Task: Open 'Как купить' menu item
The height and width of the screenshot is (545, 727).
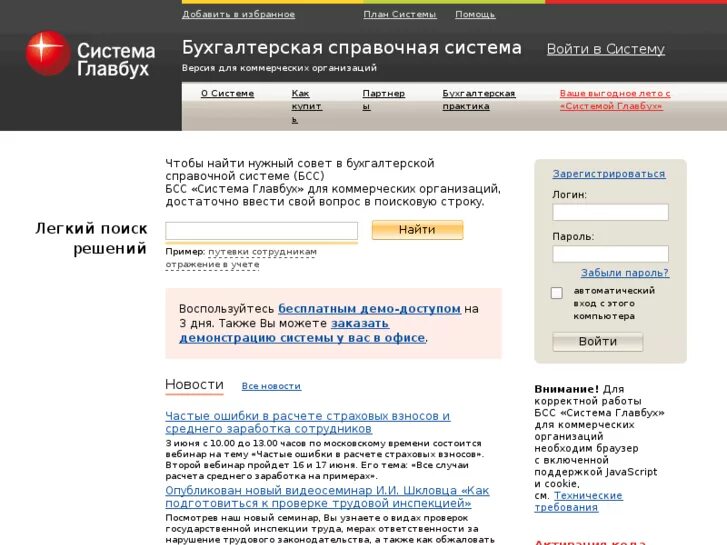Action: 306,106
